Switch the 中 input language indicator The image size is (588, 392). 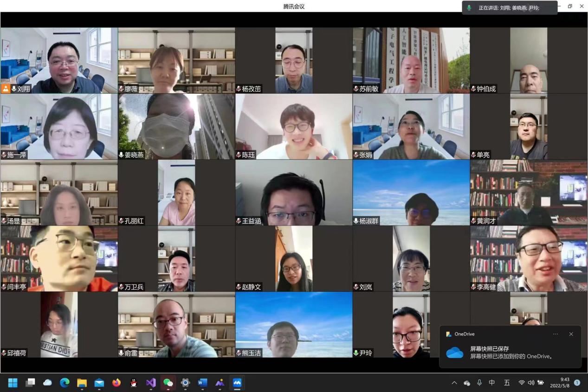point(492,383)
